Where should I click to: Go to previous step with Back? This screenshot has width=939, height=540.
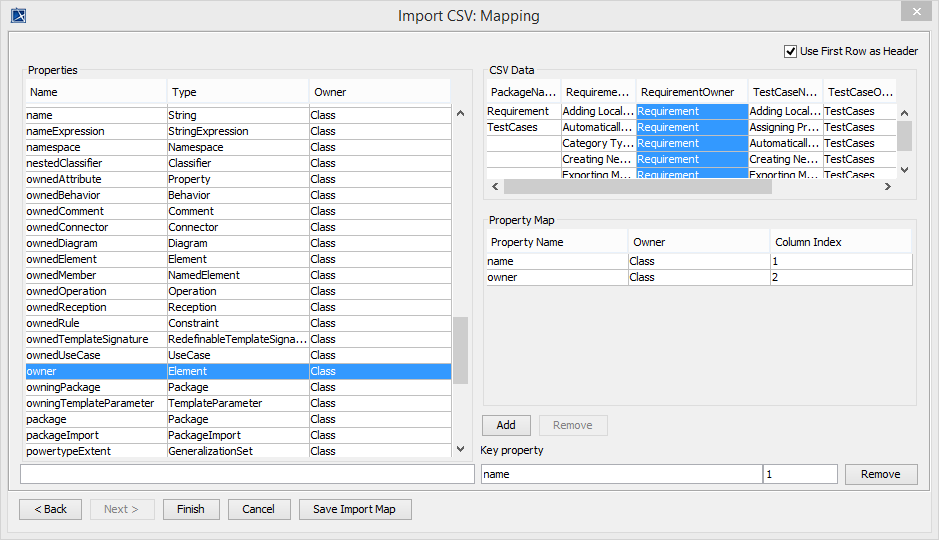click(50, 509)
